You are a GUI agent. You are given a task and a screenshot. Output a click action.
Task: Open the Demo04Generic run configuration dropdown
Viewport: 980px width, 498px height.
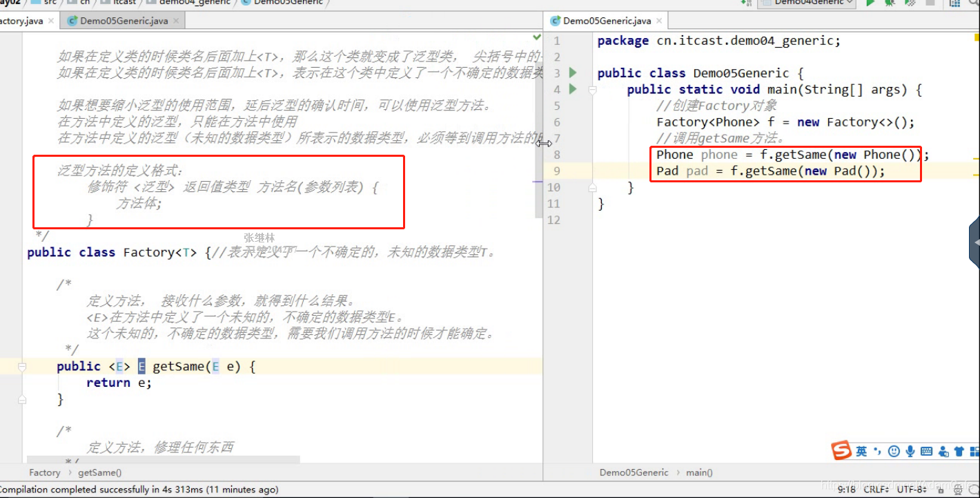[807, 3]
